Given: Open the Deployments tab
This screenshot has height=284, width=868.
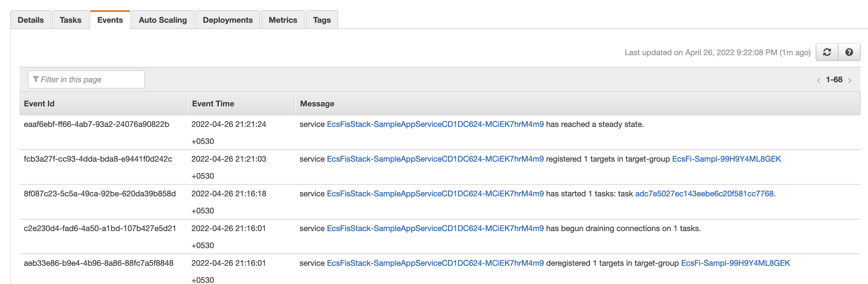Looking at the screenshot, I should click(227, 20).
